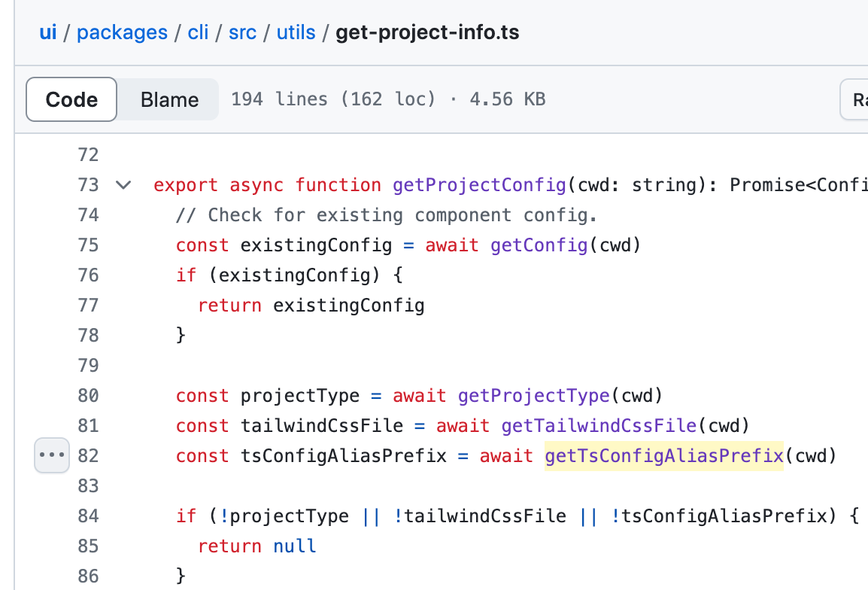Switch to the Code tab
Image resolution: width=868 pixels, height=590 pixels.
coord(71,99)
